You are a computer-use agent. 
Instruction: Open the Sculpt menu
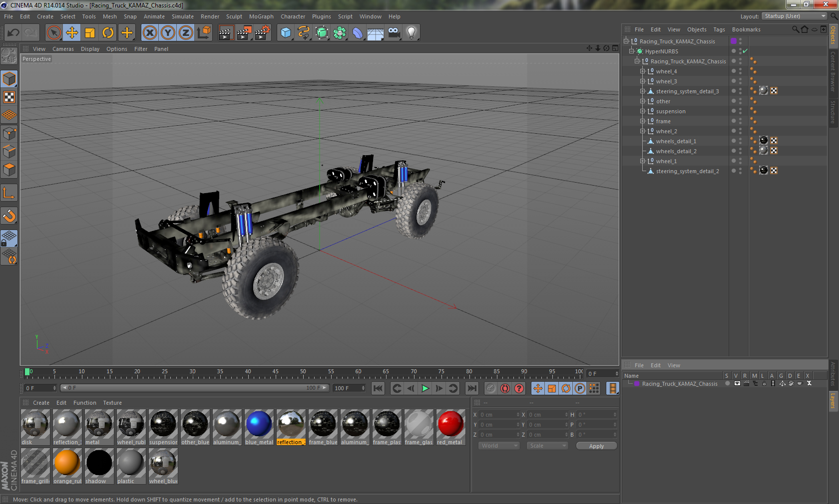click(x=234, y=16)
